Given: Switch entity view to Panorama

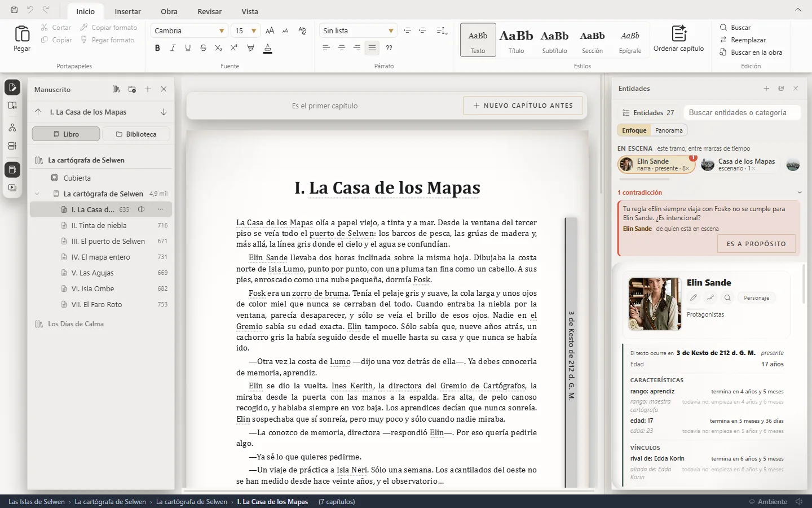Looking at the screenshot, I should pyautogui.click(x=669, y=130).
